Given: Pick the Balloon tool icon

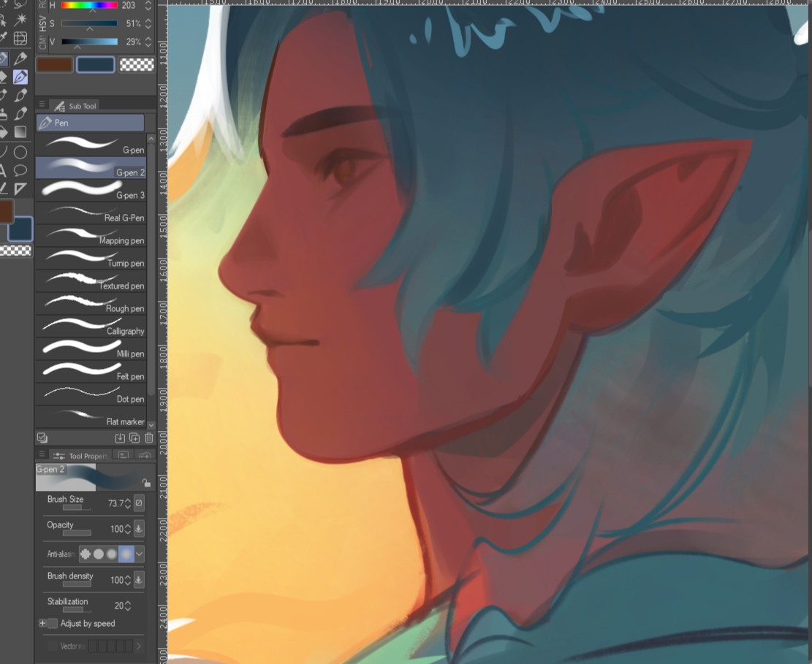Looking at the screenshot, I should point(20,171).
